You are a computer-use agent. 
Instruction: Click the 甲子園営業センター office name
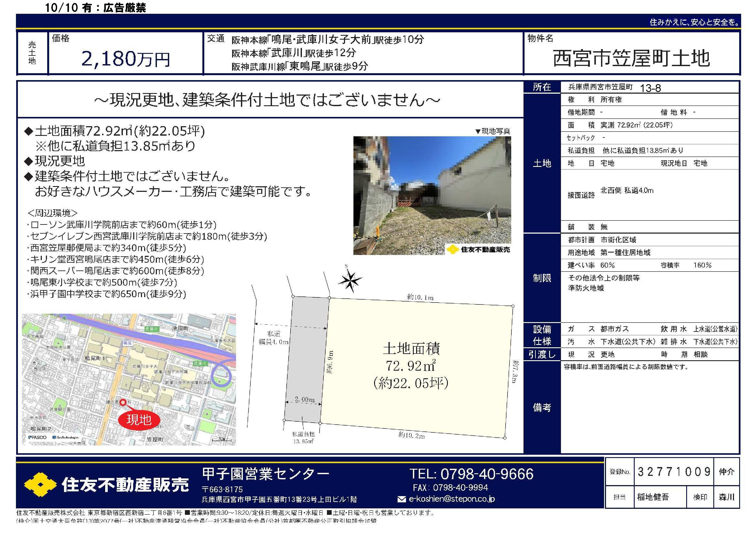pyautogui.click(x=265, y=474)
